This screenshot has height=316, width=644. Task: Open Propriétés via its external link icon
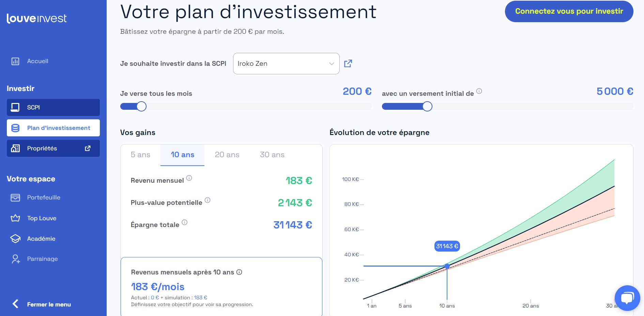coord(88,148)
